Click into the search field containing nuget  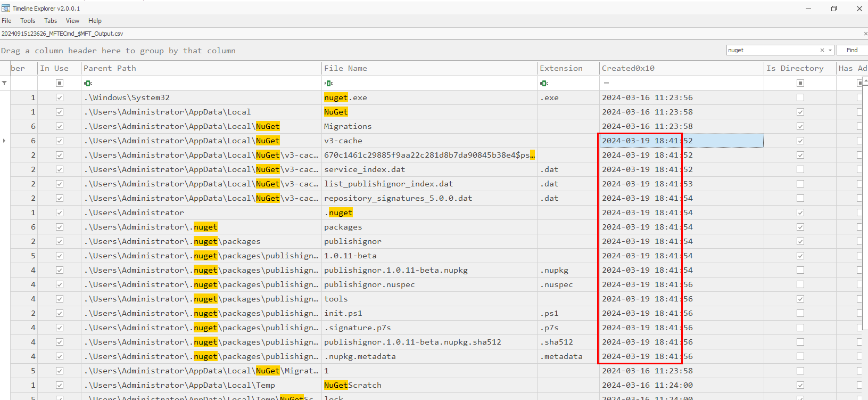(x=772, y=50)
